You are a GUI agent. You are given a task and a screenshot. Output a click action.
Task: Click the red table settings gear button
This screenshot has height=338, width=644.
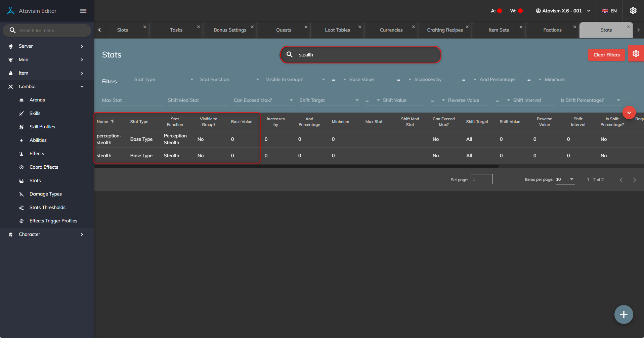[x=636, y=54]
